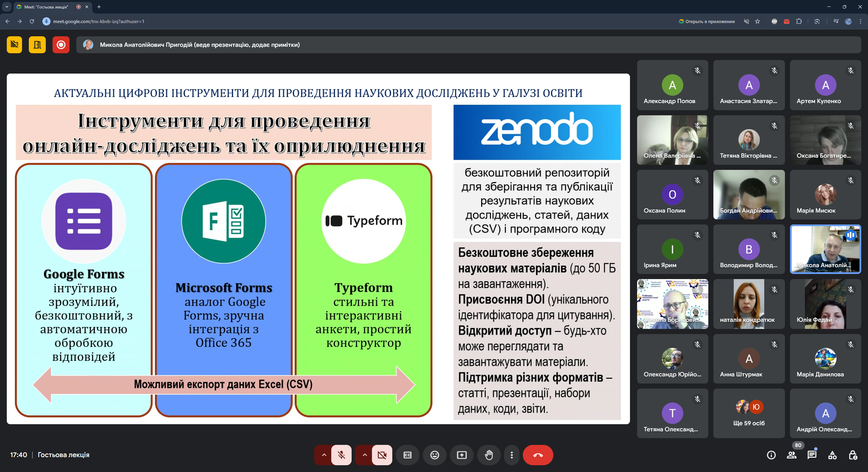Leave the call with red hang-up button
This screenshot has height=472, width=868.
tap(538, 455)
